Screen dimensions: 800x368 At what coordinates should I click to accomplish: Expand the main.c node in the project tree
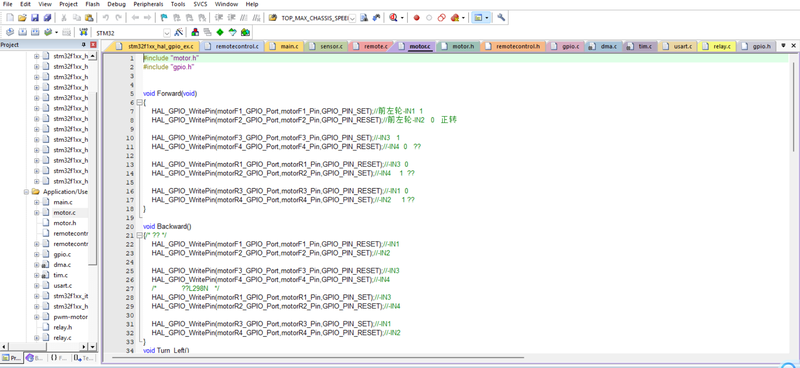(x=37, y=202)
